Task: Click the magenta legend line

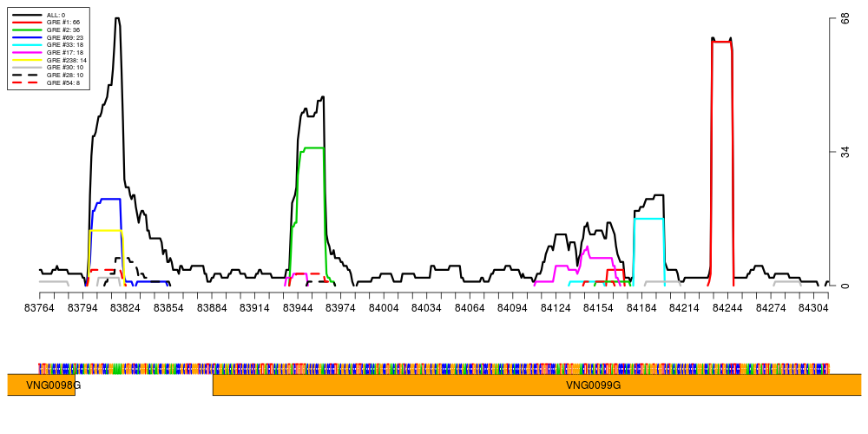Action: [x=27, y=52]
